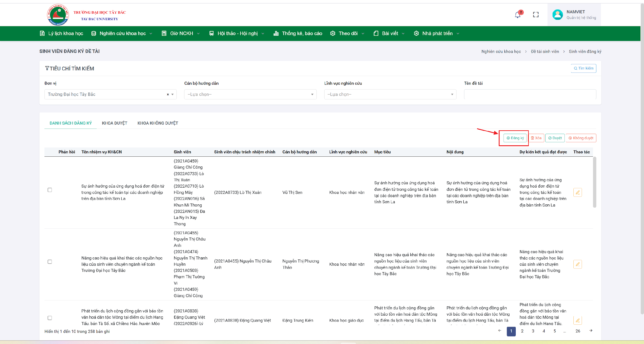Tick the checkbox for nguồn học liệu topic
Image resolution: width=644 pixels, height=344 pixels.
(x=50, y=262)
